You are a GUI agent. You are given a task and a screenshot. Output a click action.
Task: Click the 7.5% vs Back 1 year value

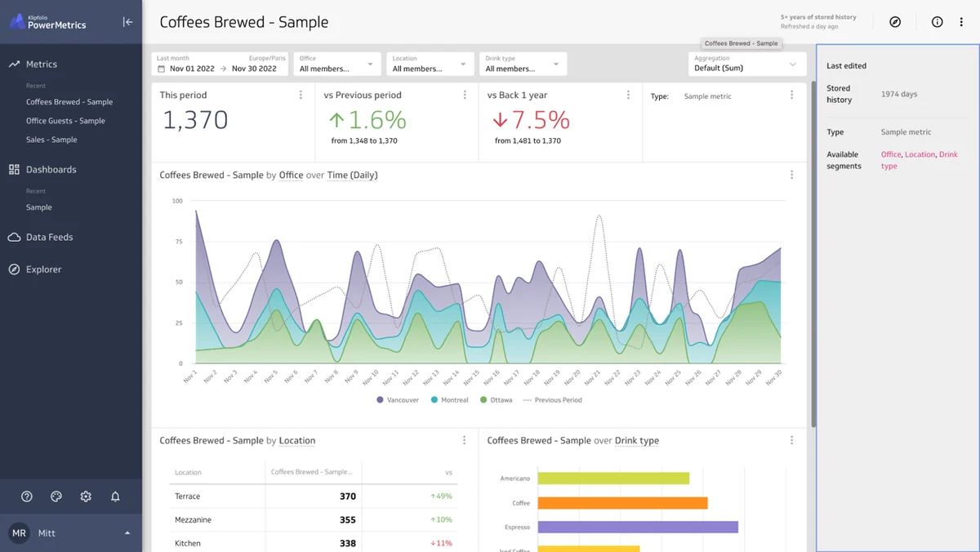click(x=531, y=121)
